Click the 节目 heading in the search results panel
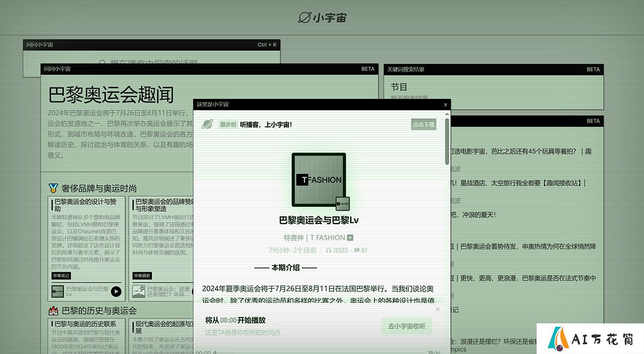 (x=399, y=86)
